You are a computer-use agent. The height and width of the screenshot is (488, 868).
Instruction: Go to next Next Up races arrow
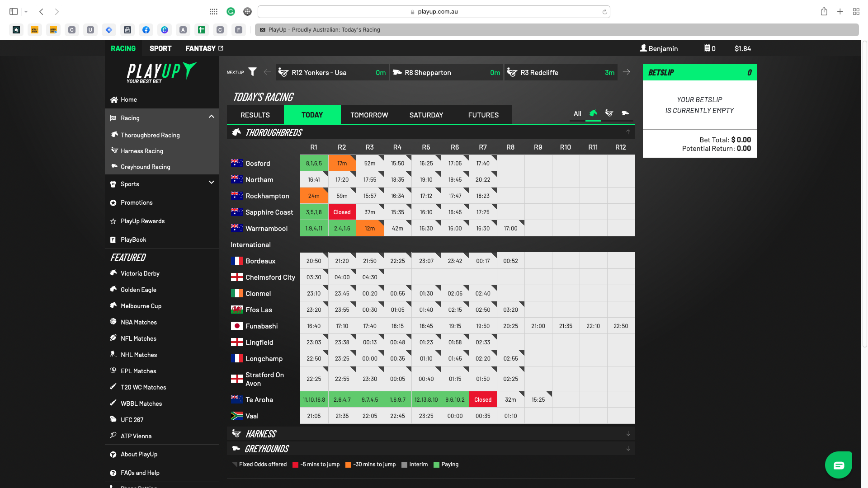pyautogui.click(x=627, y=72)
